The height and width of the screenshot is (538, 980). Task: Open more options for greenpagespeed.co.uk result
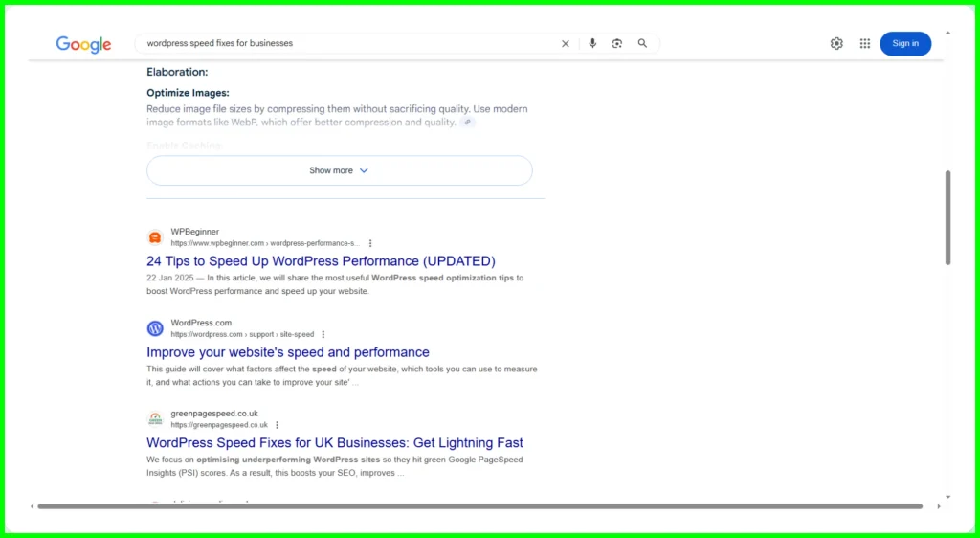(277, 425)
